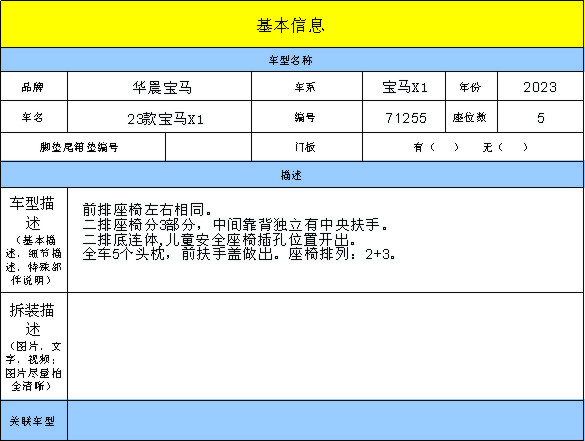Check the 有 option for 门板
The height and width of the screenshot is (441, 585).
pos(436,147)
